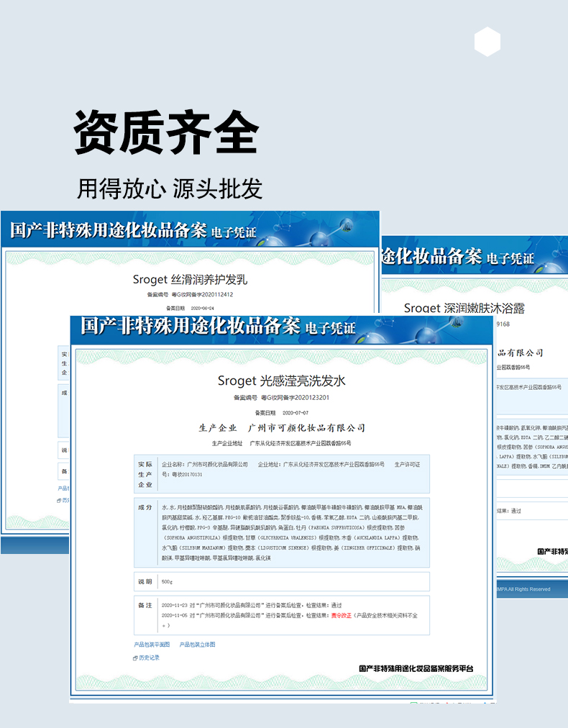Viewport: 568px width, 728px height.
Task: Open the 产品包装立体图 link
Action: click(197, 645)
